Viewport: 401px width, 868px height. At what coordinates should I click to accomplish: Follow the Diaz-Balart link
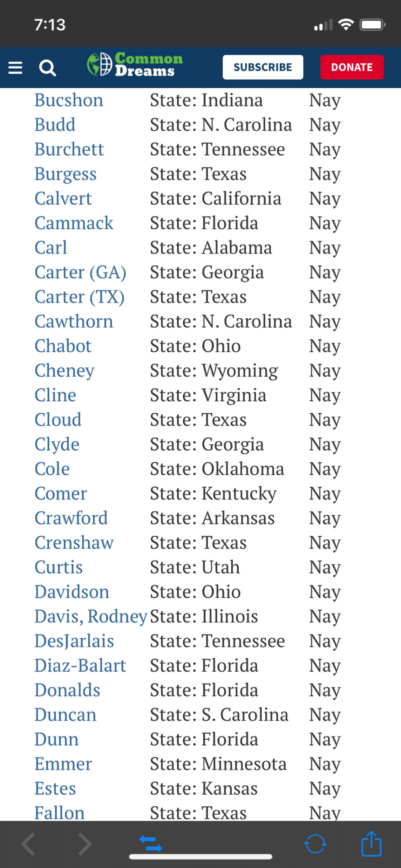tap(81, 665)
